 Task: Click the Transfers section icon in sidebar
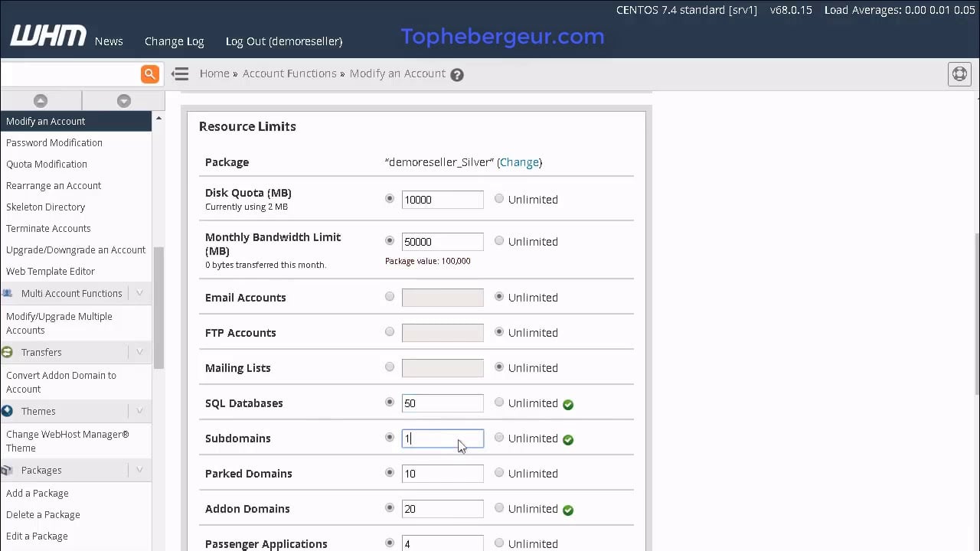[x=7, y=352]
